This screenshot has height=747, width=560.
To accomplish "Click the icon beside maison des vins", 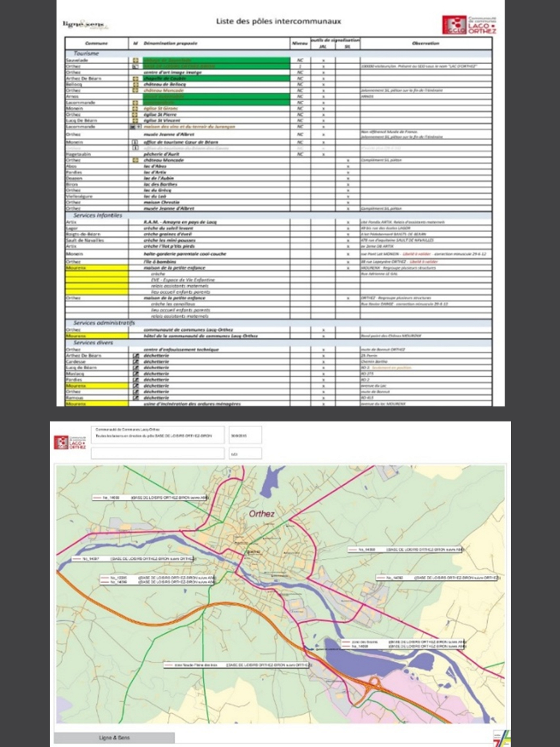I will tap(133, 126).
